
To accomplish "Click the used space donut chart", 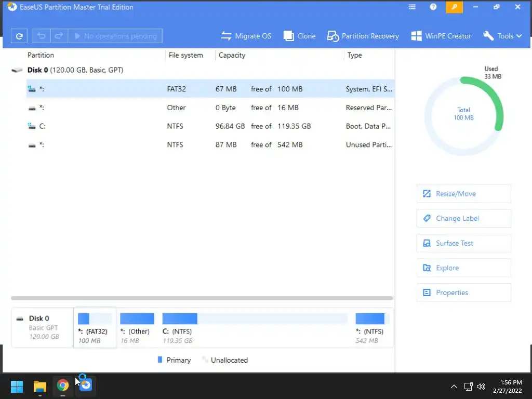I will [x=464, y=116].
